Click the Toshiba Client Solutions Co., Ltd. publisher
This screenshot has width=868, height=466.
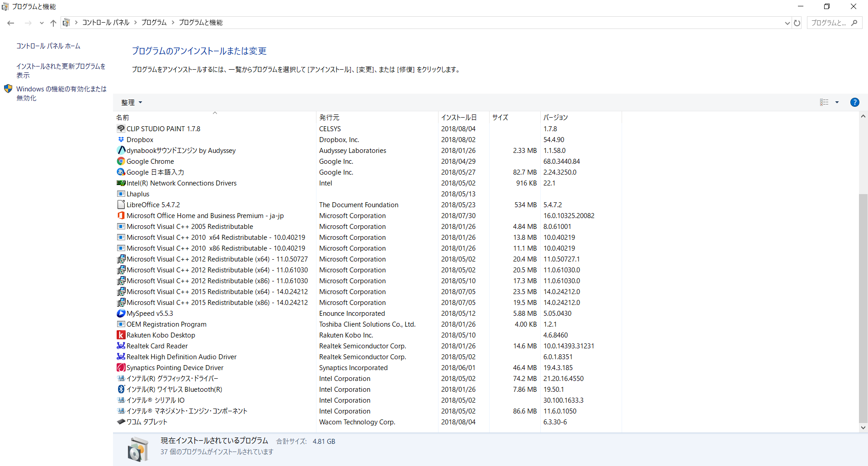[x=367, y=324]
